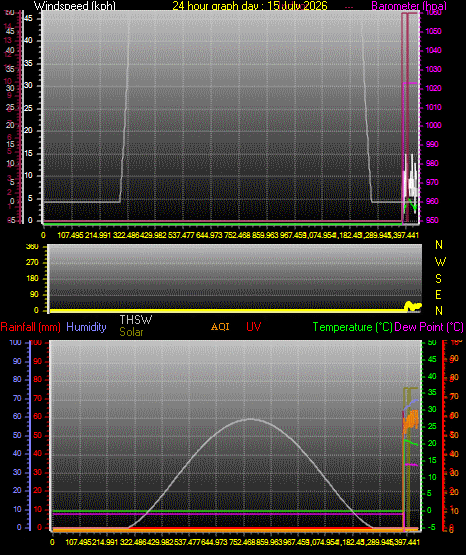Click 1000 on the barometer axis
The image size is (466, 555).
433,125
